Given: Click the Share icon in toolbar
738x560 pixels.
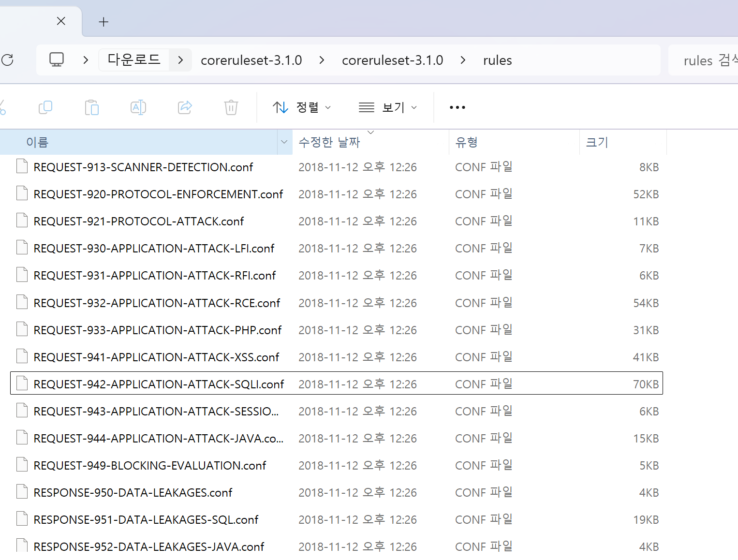Looking at the screenshot, I should (x=185, y=107).
